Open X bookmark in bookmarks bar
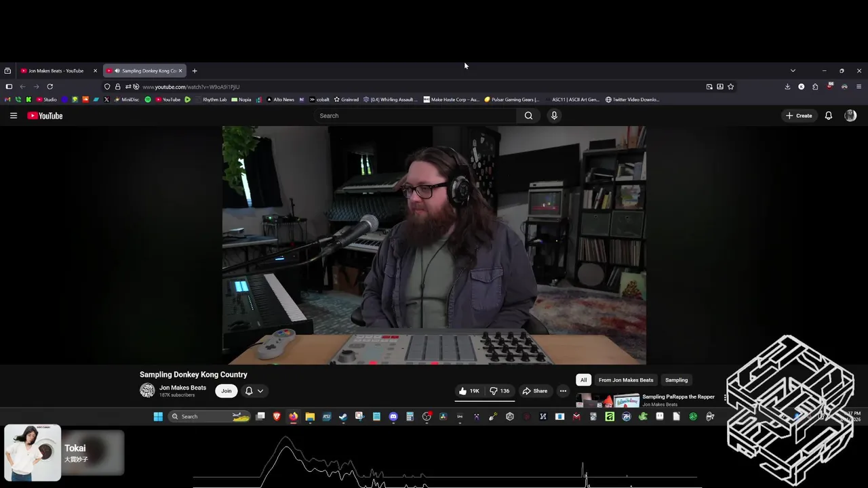 point(106,100)
